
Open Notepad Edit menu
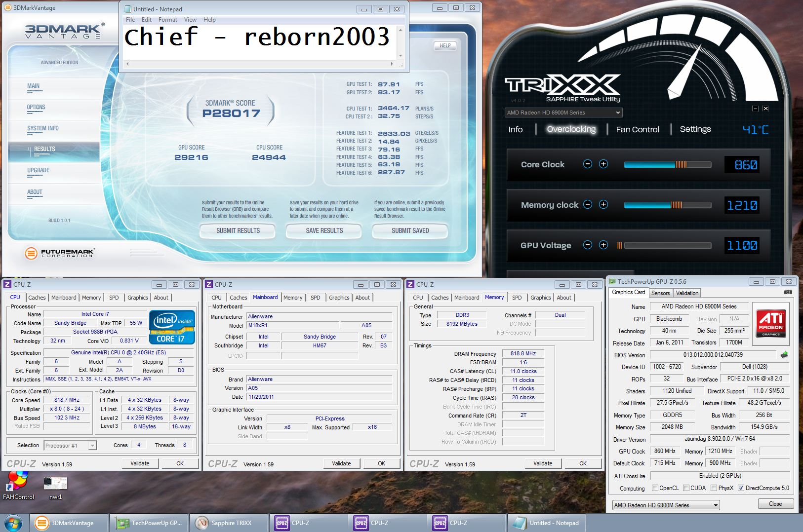(x=147, y=20)
